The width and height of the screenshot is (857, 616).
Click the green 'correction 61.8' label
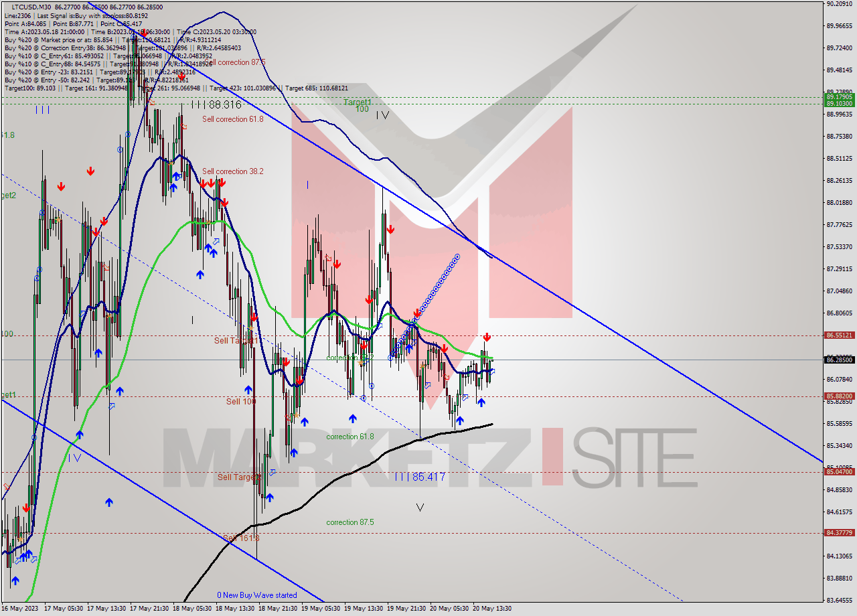click(350, 437)
